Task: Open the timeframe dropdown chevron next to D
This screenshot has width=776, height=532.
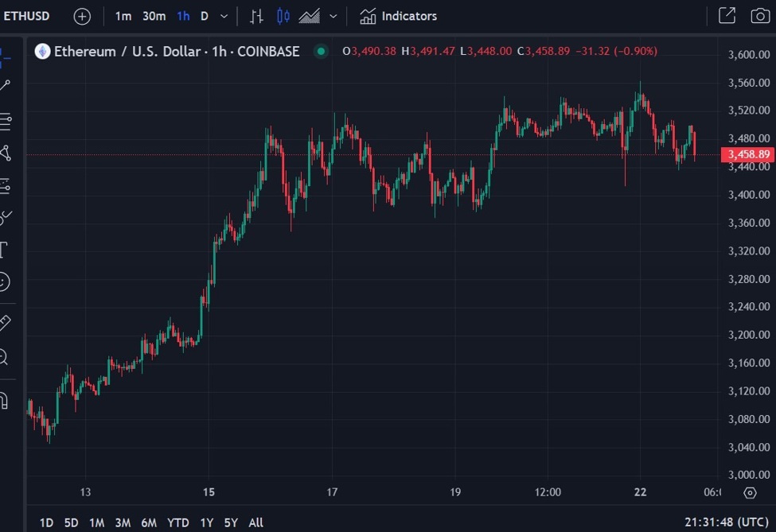Action: coord(224,16)
